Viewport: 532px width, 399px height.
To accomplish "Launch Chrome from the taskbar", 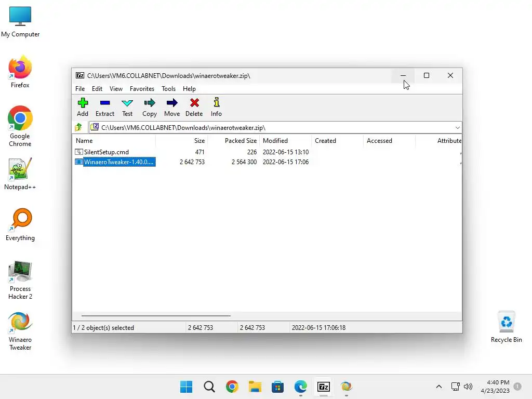I will click(232, 387).
